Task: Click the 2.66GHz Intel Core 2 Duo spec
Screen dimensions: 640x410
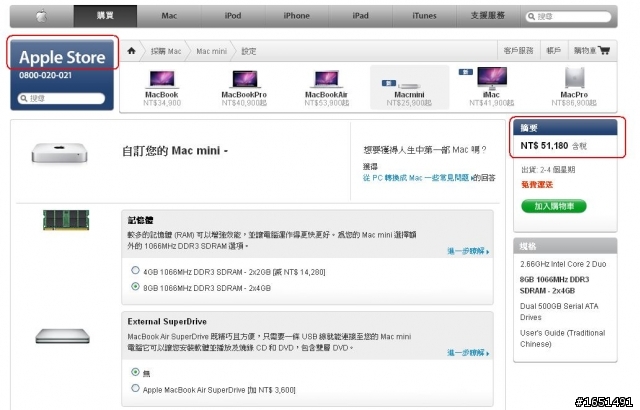Action: click(563, 264)
